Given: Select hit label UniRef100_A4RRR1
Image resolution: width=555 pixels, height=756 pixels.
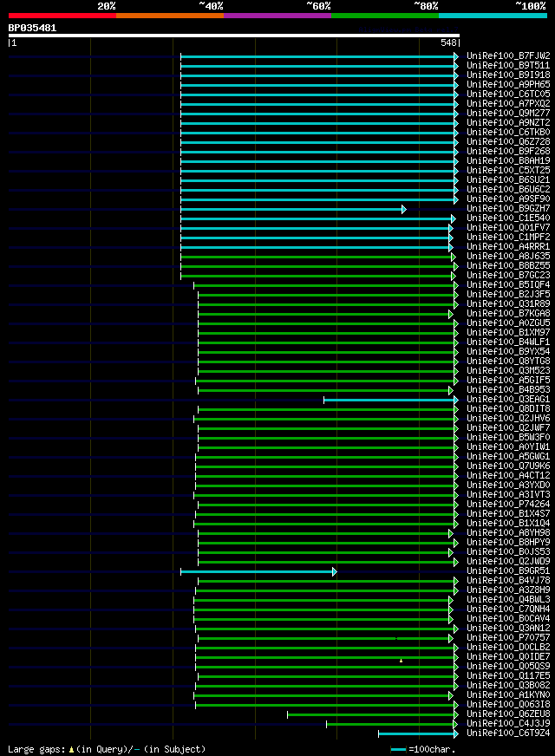Looking at the screenshot, I should (508, 247).
